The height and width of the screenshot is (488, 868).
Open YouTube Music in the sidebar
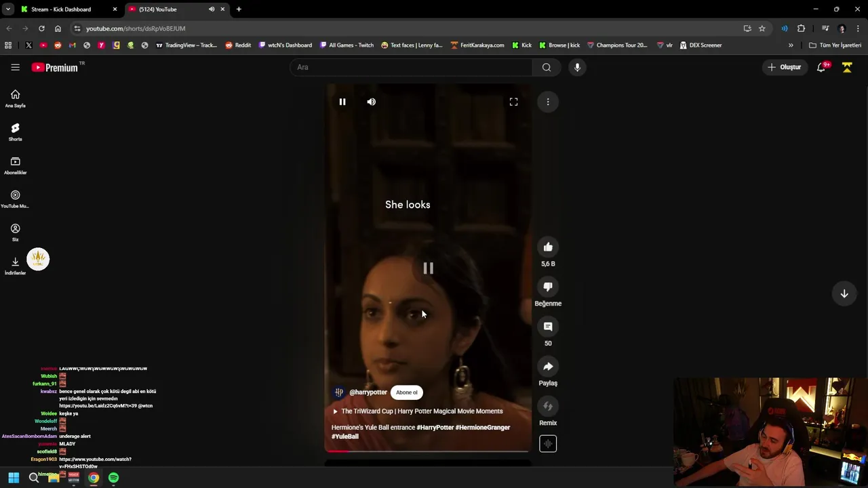coord(15,199)
